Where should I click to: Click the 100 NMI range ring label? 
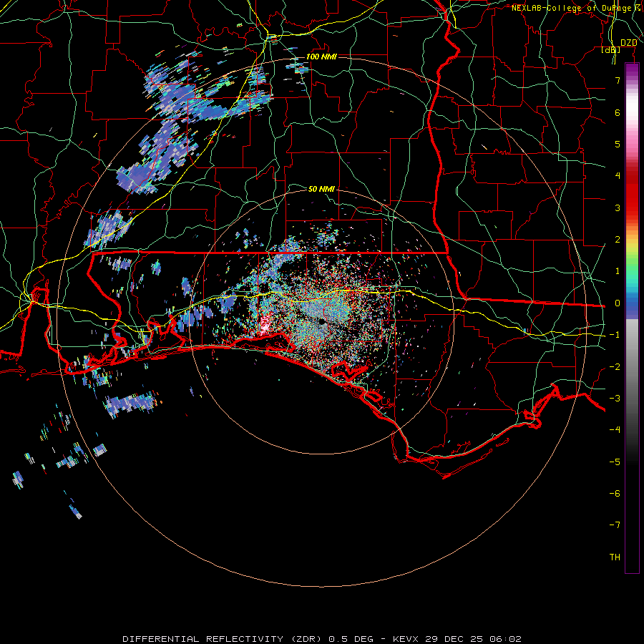pyautogui.click(x=321, y=57)
